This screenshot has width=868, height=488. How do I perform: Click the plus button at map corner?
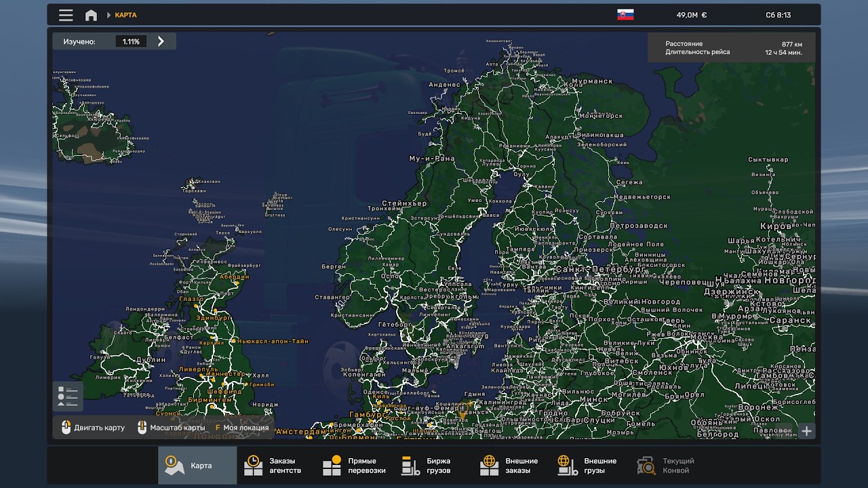[806, 431]
